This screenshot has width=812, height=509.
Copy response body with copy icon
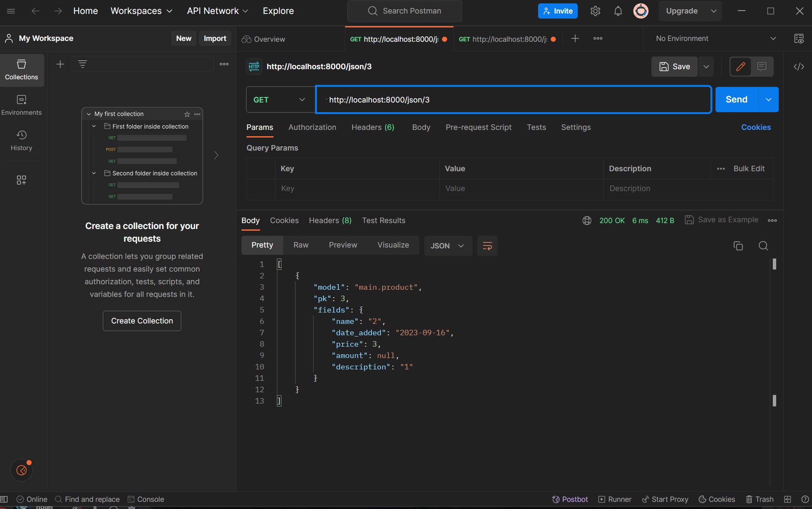(738, 246)
